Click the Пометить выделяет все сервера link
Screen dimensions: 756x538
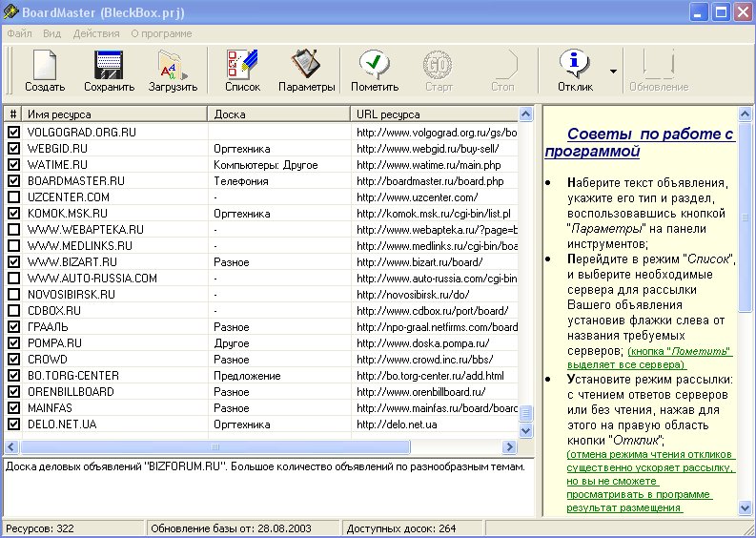[x=650, y=358]
